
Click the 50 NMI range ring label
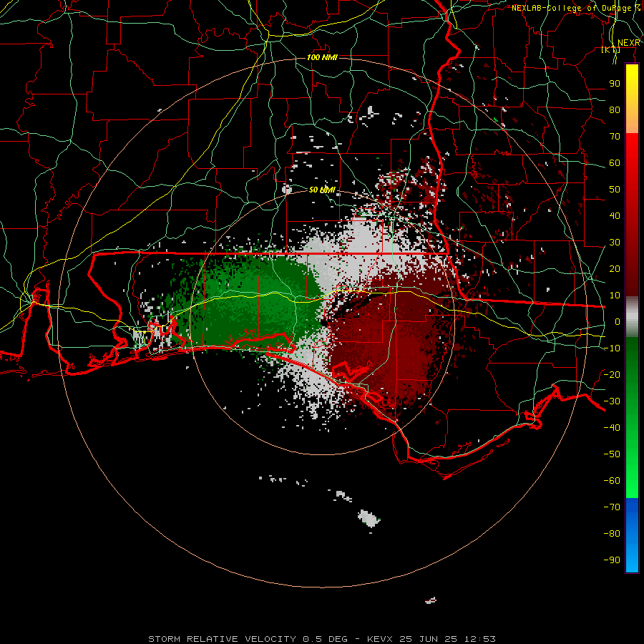(x=323, y=190)
